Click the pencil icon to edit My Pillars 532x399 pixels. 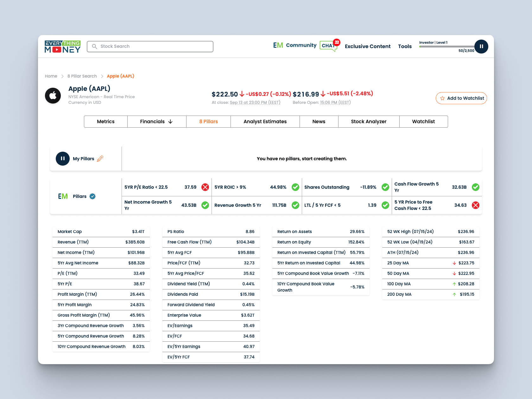tap(100, 159)
